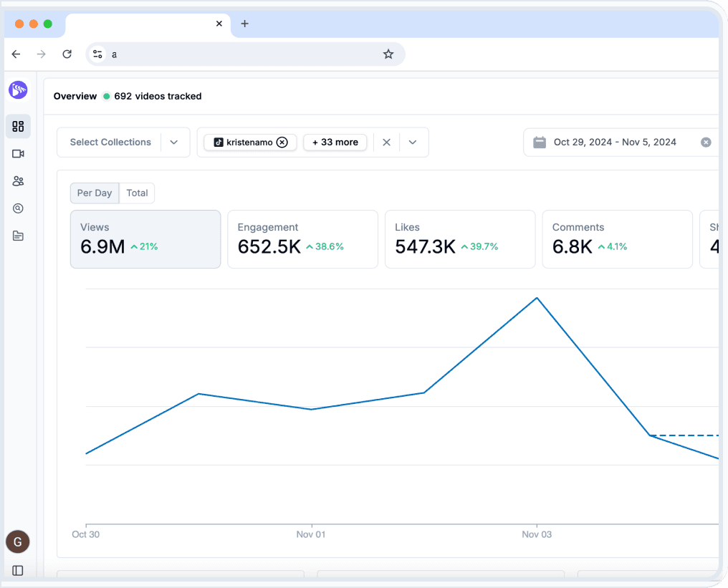The image size is (728, 588).
Task: Open the accounts/people section in the sidebar
Action: [18, 180]
